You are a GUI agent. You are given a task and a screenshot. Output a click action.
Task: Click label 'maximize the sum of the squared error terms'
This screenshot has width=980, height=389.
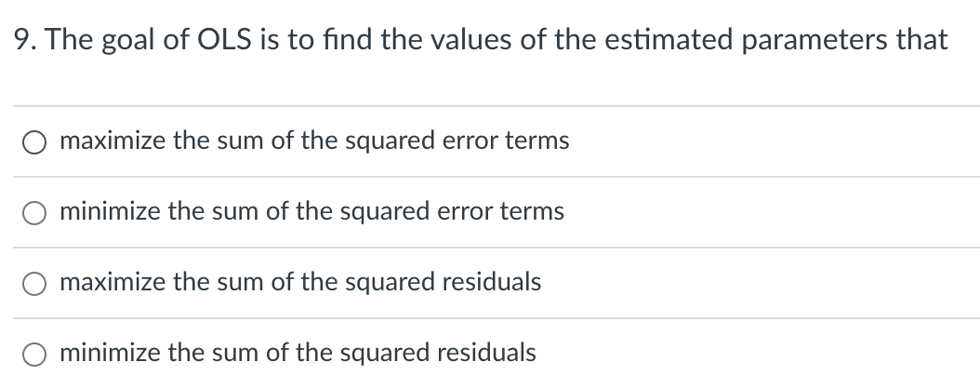click(314, 141)
